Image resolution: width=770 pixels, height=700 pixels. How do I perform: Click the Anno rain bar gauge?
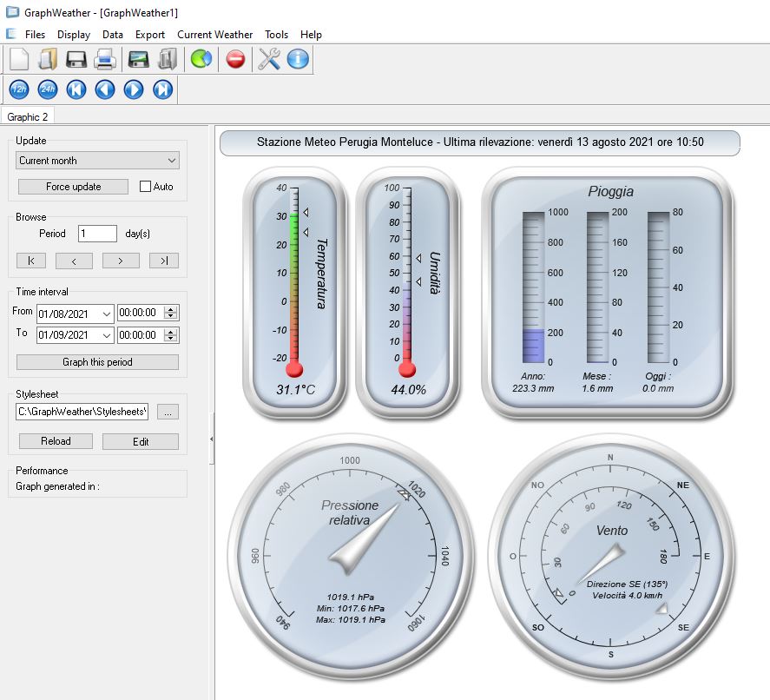point(533,287)
